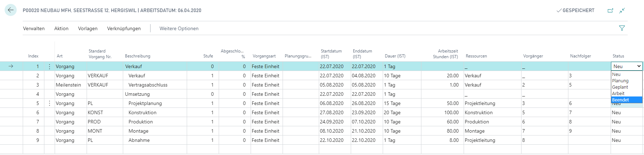Open row options dots for Verkauf row 1
Image resolution: width=644 pixels, height=155 pixels.
coord(49,66)
